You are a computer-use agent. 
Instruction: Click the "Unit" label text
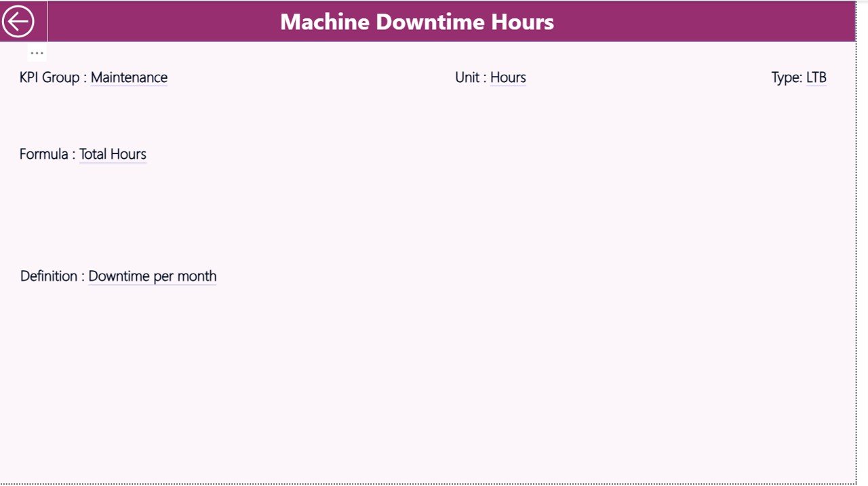click(x=467, y=77)
